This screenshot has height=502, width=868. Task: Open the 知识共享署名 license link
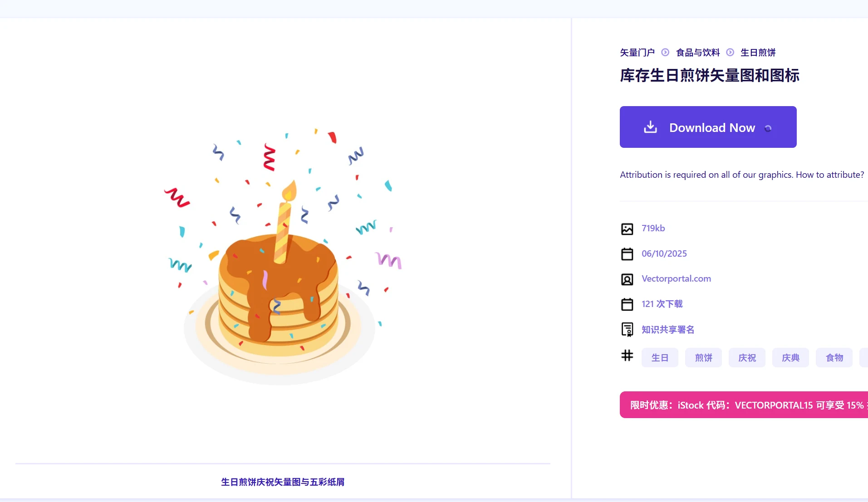coord(668,330)
